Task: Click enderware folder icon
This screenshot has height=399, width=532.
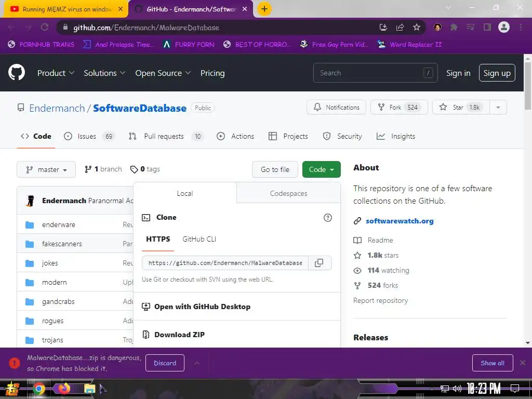Action: coord(30,224)
